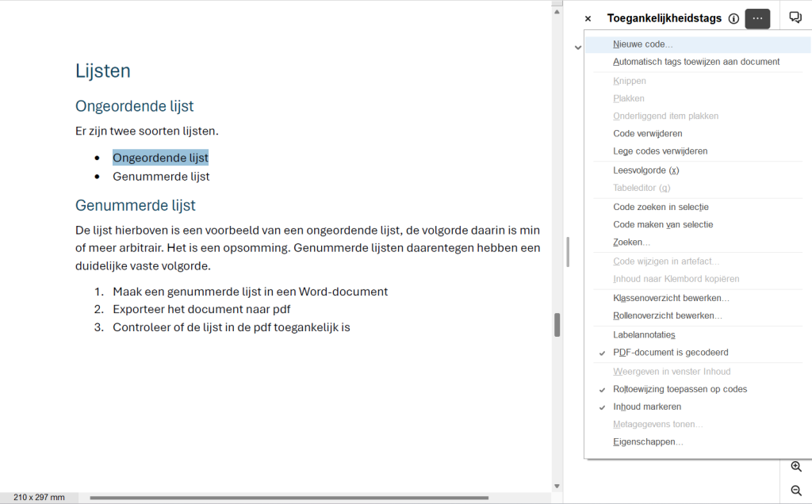The width and height of the screenshot is (812, 504).
Task: Click list item Controleer of de lijst
Action: (x=232, y=327)
